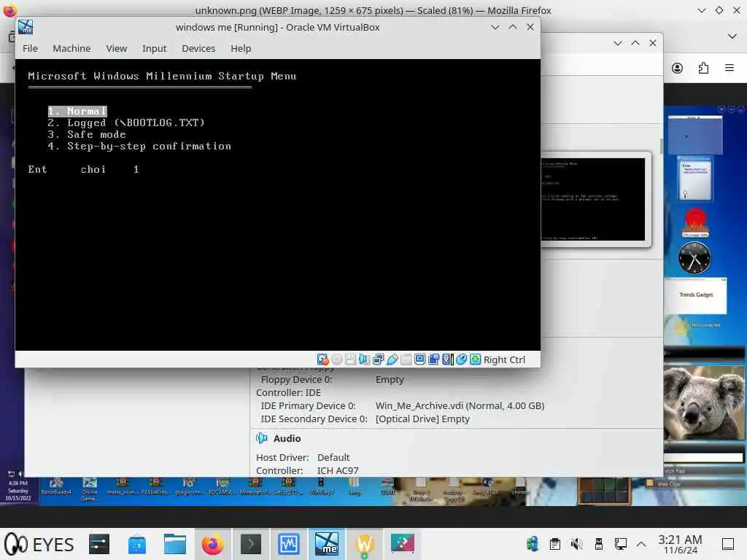Screen dimensions: 747x560
Task: Switch to Firefox in the taskbar
Action: [213, 544]
